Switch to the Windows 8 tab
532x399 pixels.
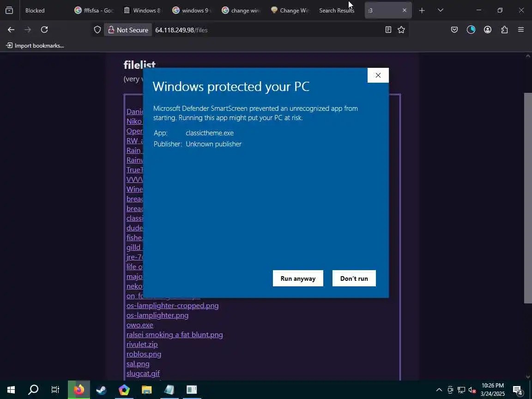tap(143, 11)
